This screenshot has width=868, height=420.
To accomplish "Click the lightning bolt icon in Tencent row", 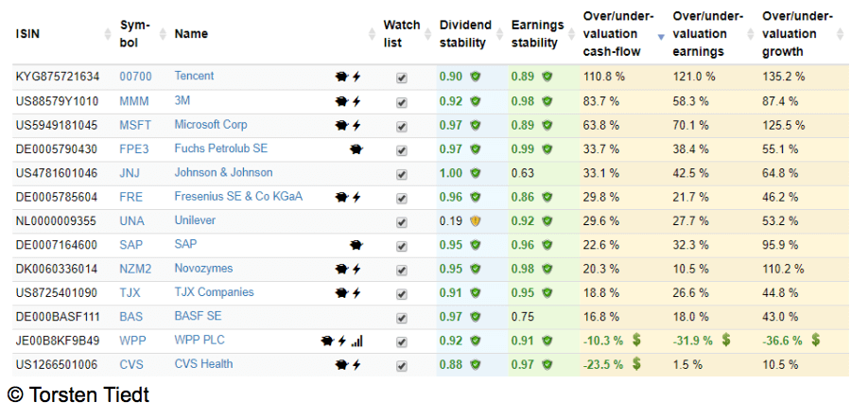I will pyautogui.click(x=356, y=77).
